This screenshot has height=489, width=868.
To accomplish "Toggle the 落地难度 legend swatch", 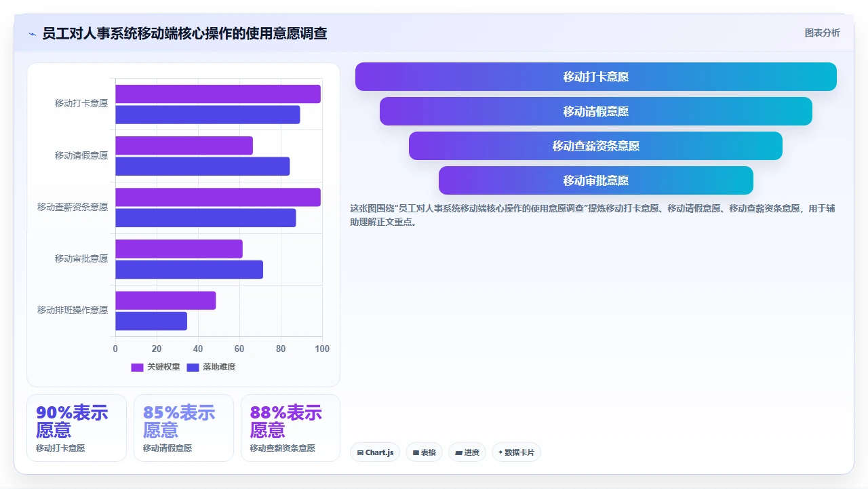I will (x=193, y=367).
